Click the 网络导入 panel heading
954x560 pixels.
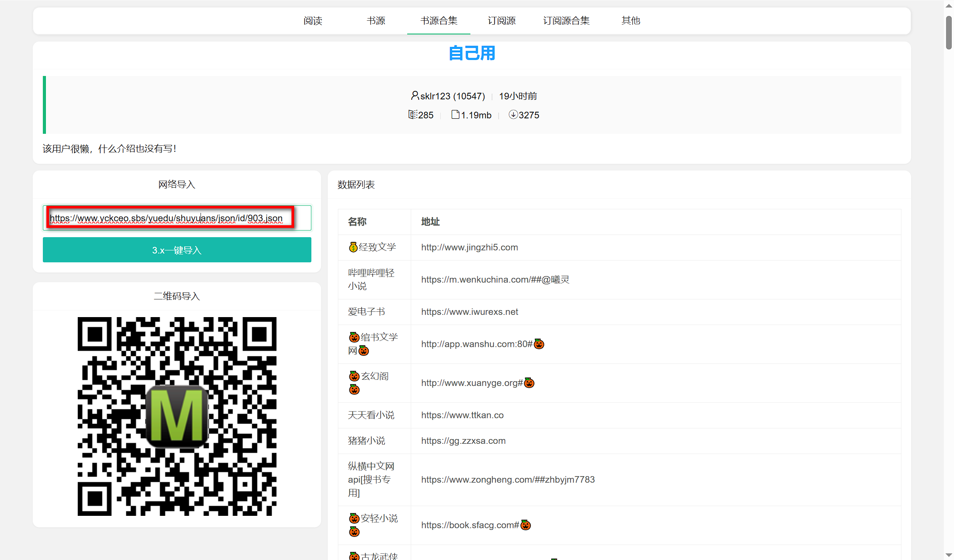pyautogui.click(x=177, y=185)
